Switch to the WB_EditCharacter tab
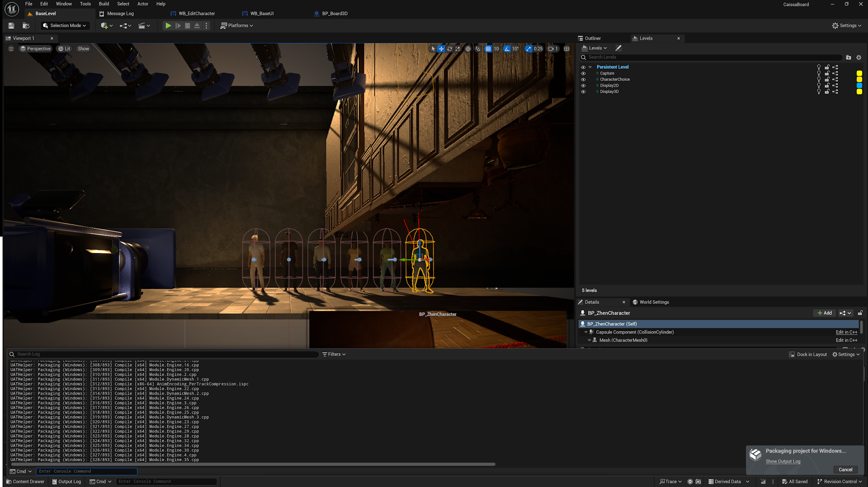Screen dimensions: 868x487 pos(196,14)
